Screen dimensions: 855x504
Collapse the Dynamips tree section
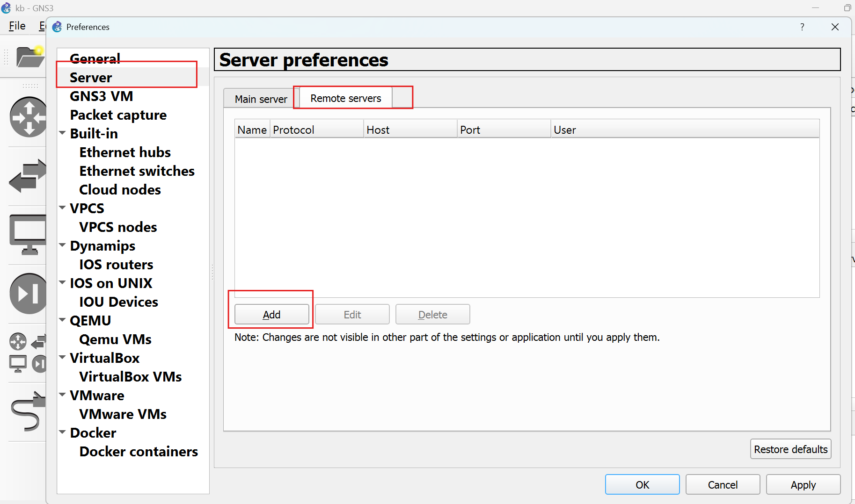coord(62,245)
